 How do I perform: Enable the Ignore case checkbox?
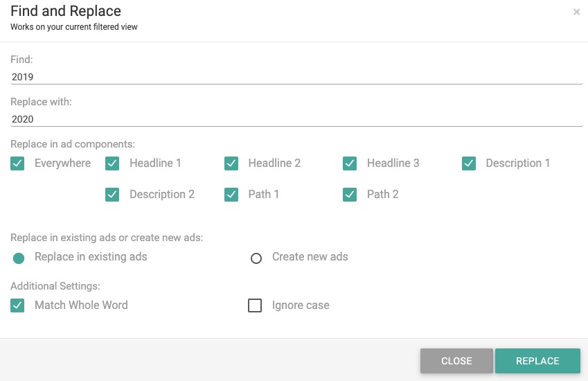(x=255, y=305)
